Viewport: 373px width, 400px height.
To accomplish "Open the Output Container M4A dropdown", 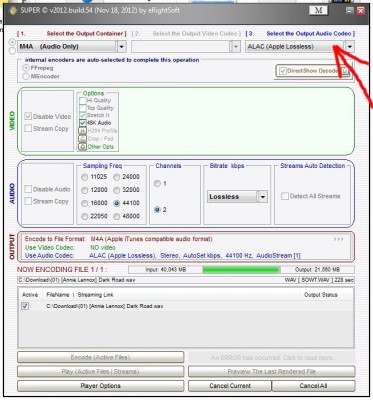I will point(121,47).
